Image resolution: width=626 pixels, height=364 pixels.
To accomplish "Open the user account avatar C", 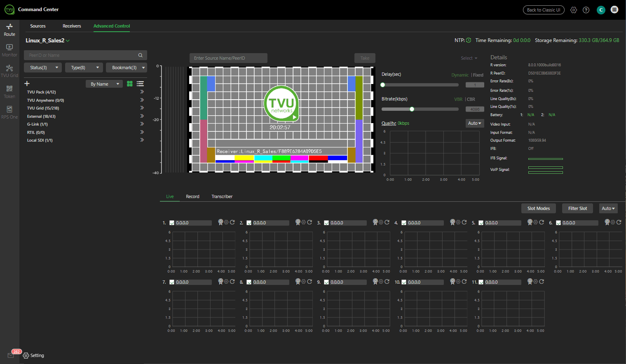I will 601,10.
